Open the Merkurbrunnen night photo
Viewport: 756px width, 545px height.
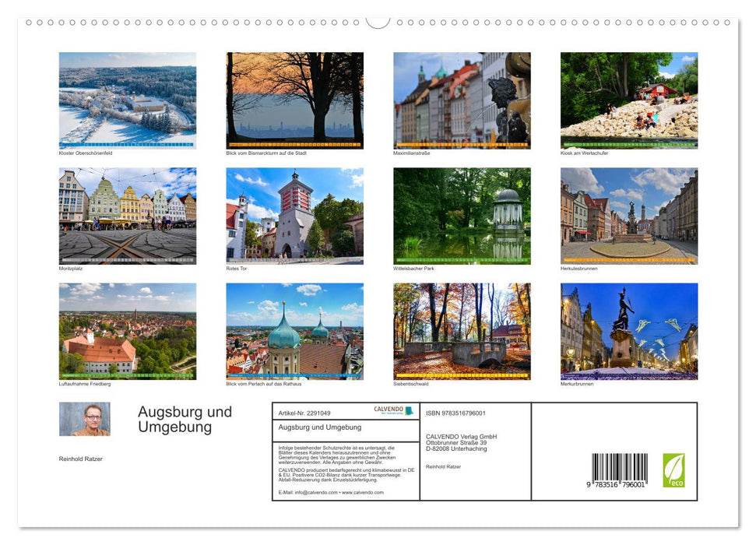629,332
